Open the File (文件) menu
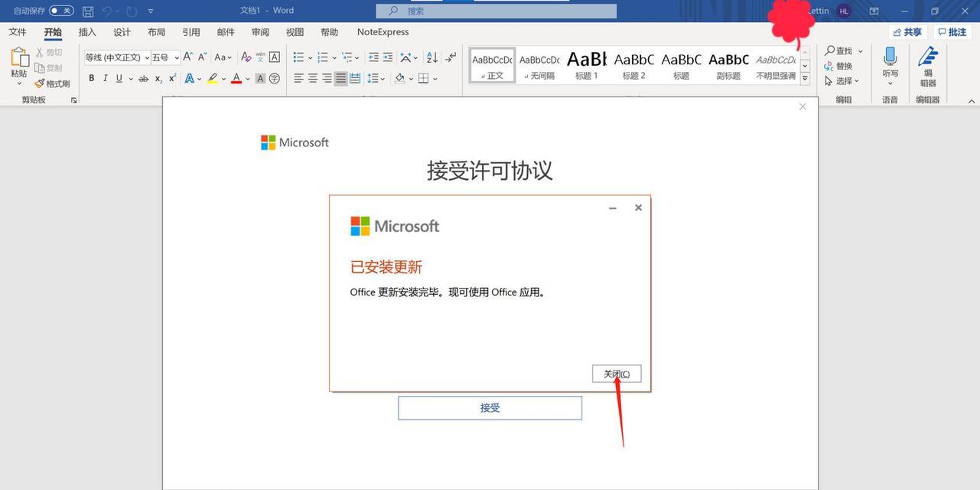980x490 pixels. pos(18,32)
